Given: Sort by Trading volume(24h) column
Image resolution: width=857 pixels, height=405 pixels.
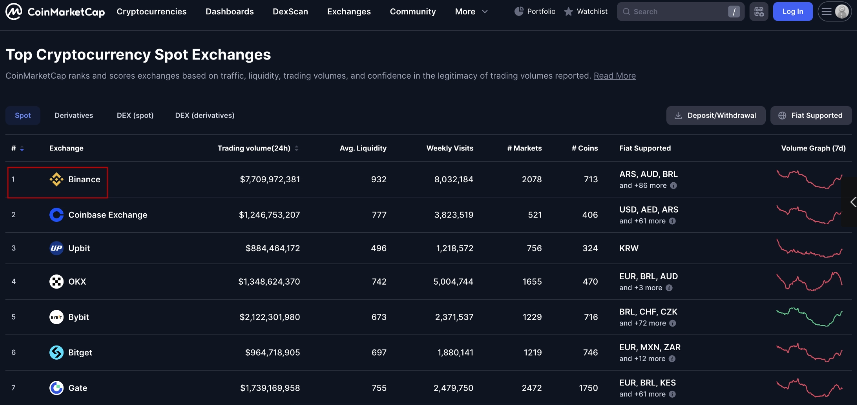Looking at the screenshot, I should [258, 148].
